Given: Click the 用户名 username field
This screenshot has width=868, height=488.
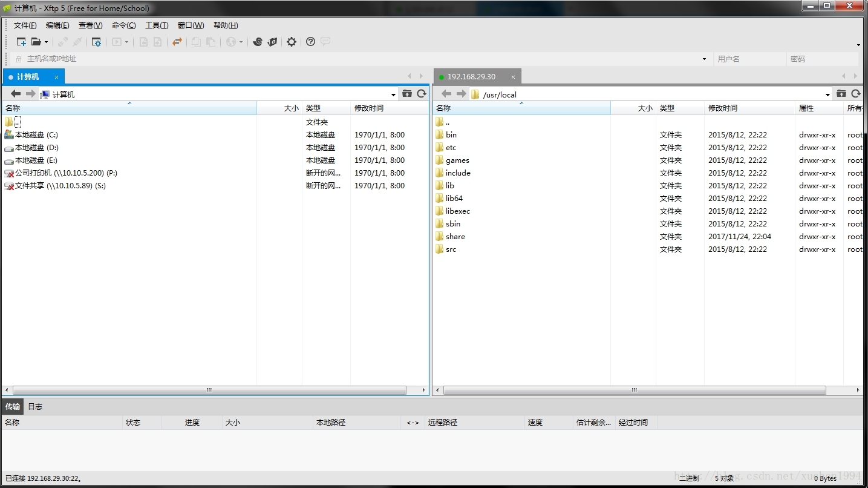Looking at the screenshot, I should pyautogui.click(x=749, y=59).
